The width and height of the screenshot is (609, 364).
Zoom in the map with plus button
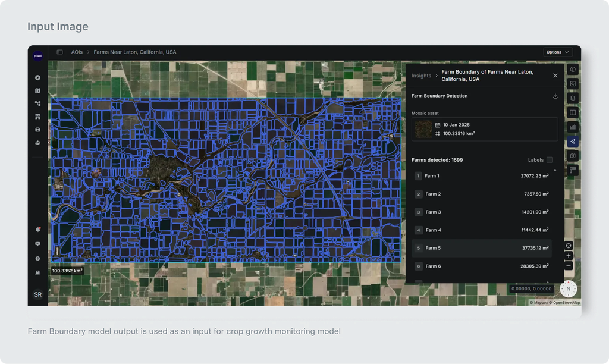point(568,256)
